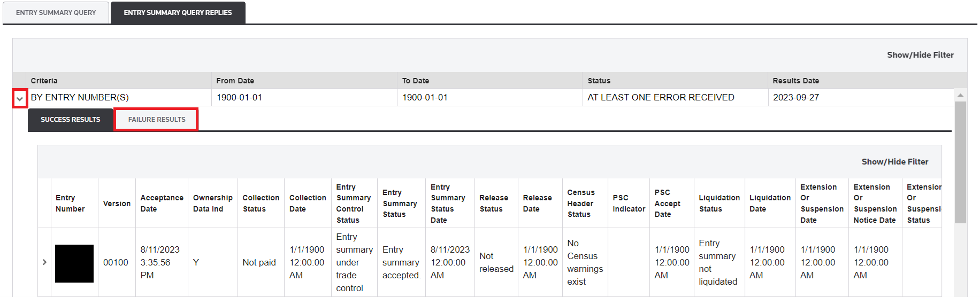The image size is (980, 297).
Task: Click the redacted entry number cell
Action: click(74, 263)
